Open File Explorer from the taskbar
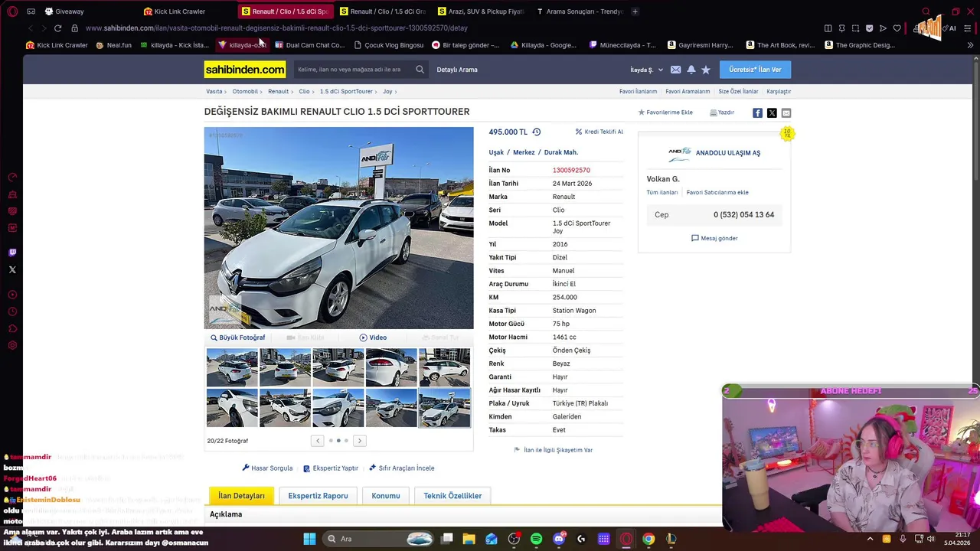This screenshot has width=980, height=551. (x=469, y=539)
